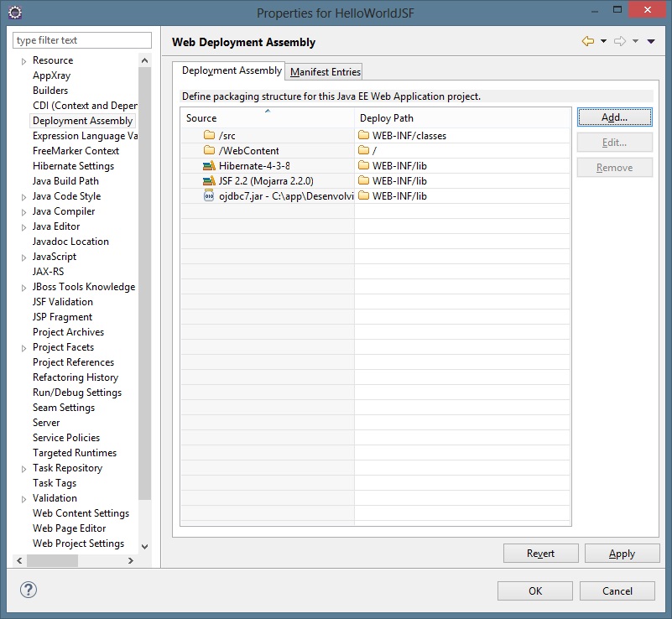Open the view menu dropdown arrow
This screenshot has width=672, height=619.
click(x=651, y=41)
